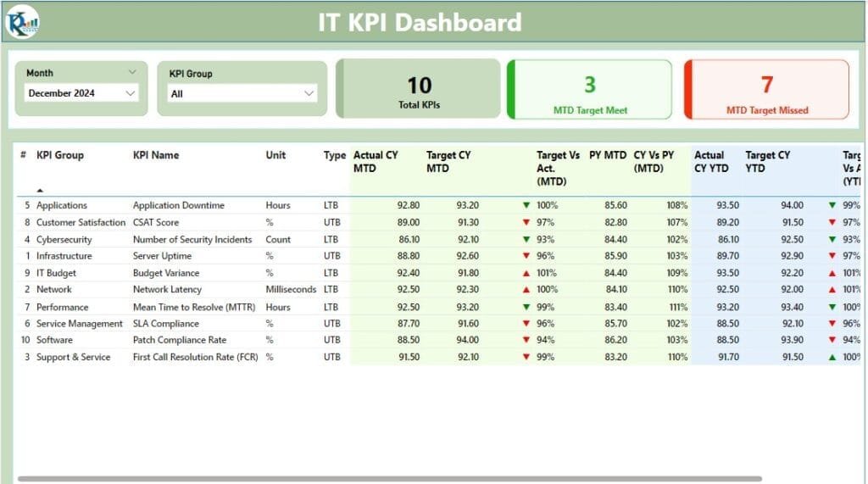Select the Customer Satisfaction group cell

(x=81, y=223)
